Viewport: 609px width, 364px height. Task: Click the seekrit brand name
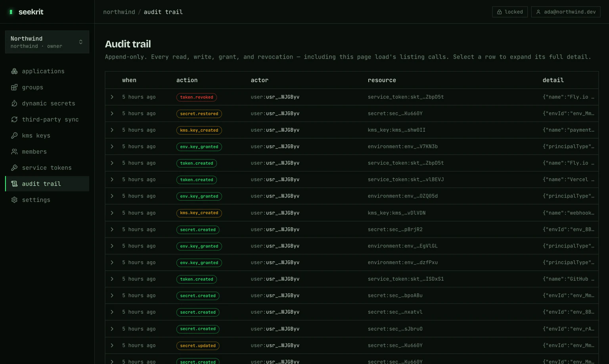(x=31, y=12)
